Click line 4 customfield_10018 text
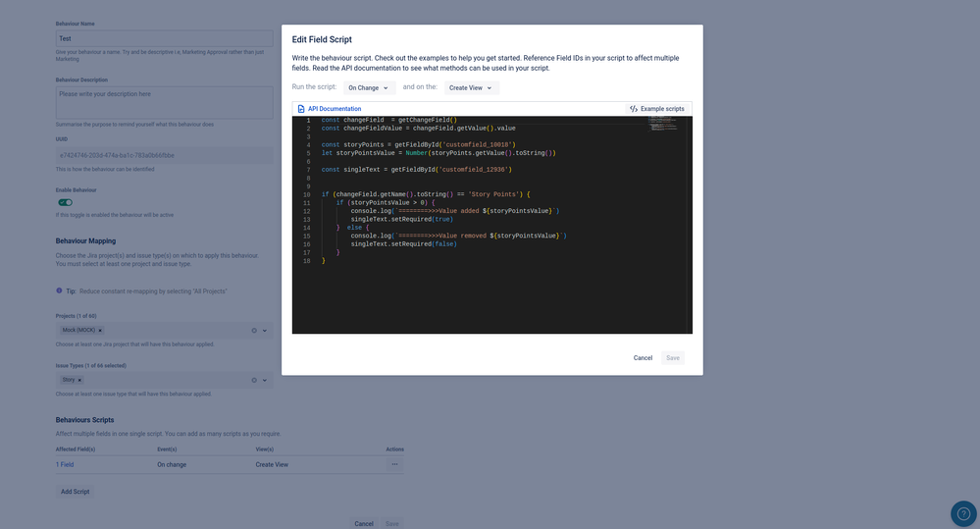The height and width of the screenshot is (529, 980). click(478, 144)
